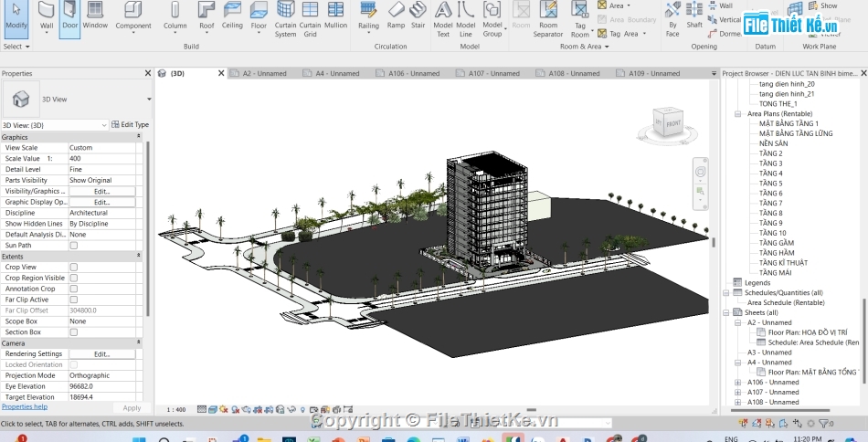Expand the A106 - Unnamed sheet node
This screenshot has width=868, height=442.
(x=737, y=383)
